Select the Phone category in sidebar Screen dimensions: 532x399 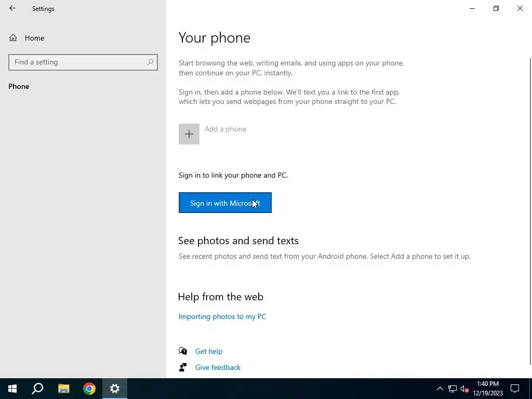coord(19,86)
